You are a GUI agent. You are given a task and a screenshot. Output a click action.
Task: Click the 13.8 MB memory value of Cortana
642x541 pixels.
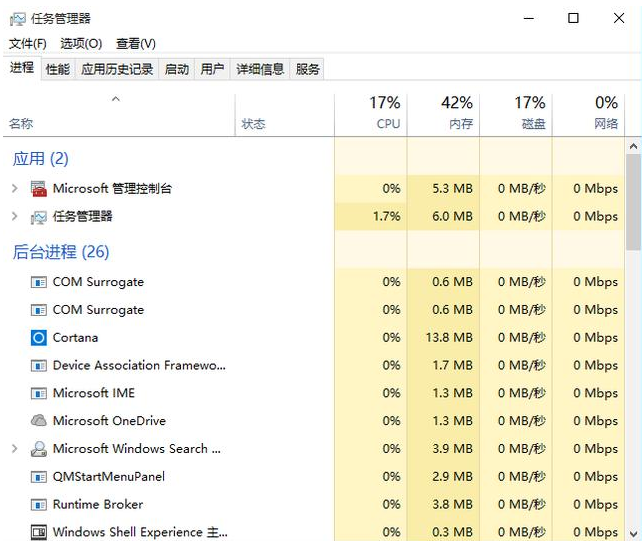pos(449,338)
